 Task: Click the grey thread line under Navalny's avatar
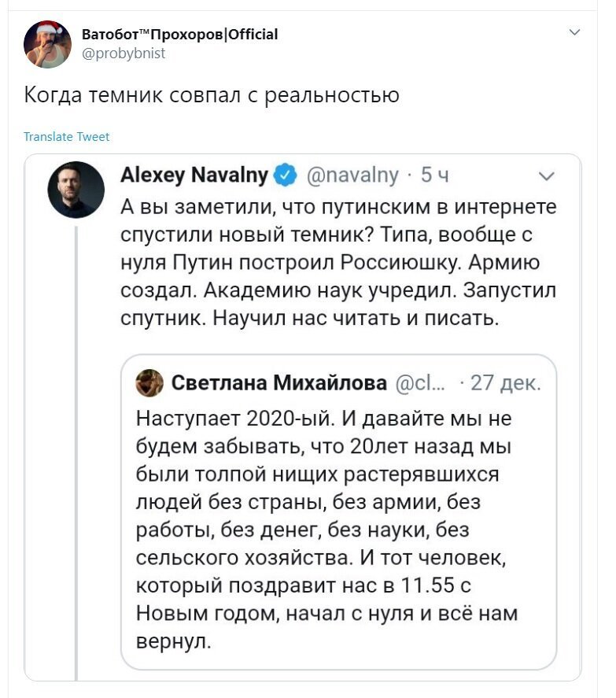pyautogui.click(x=76, y=453)
